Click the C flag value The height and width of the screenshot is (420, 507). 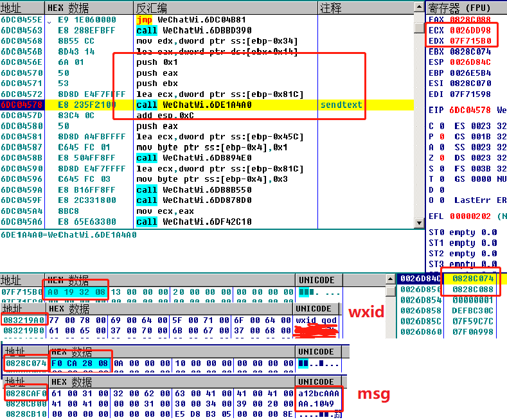point(442,126)
